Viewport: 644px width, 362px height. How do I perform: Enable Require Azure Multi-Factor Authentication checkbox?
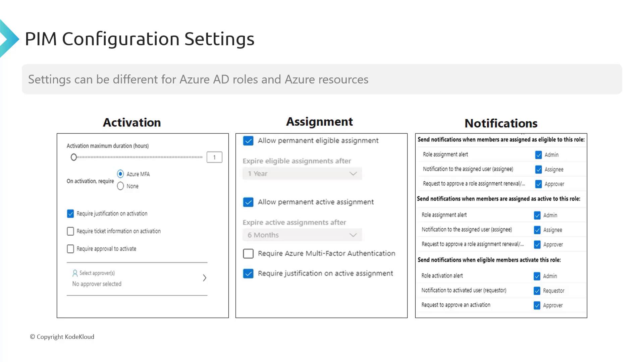(x=248, y=254)
